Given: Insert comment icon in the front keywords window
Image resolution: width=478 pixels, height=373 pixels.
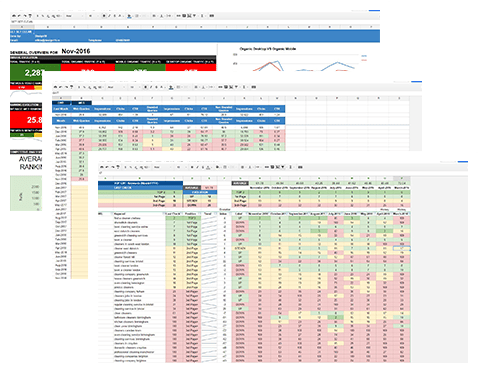Looking at the screenshot, I should click(x=272, y=167).
